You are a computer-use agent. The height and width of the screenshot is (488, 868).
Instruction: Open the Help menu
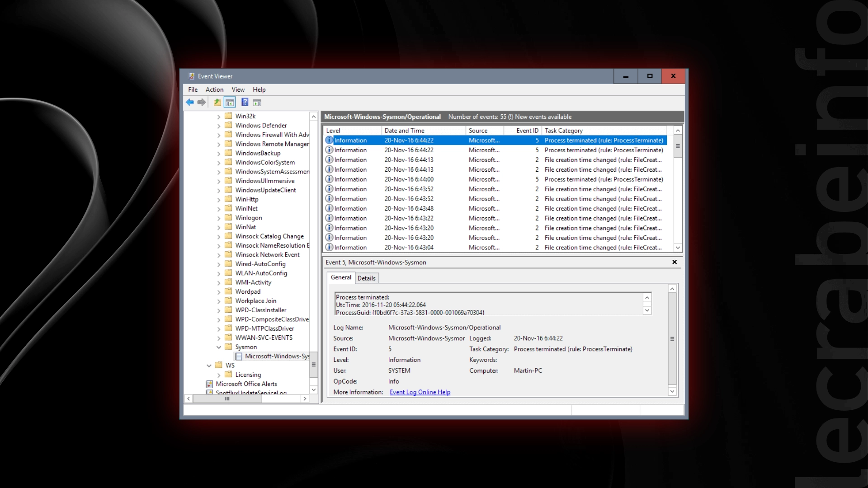(259, 89)
